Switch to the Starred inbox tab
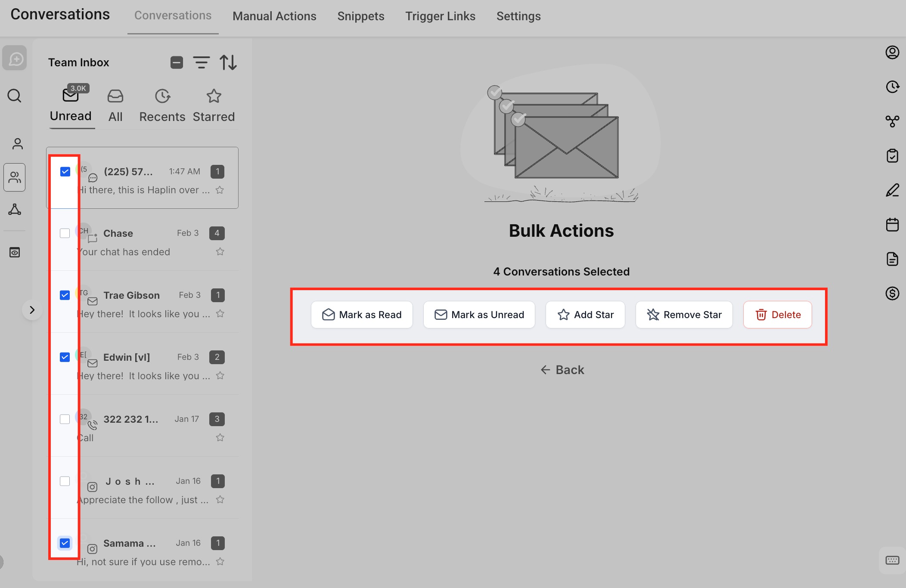 coord(214,105)
